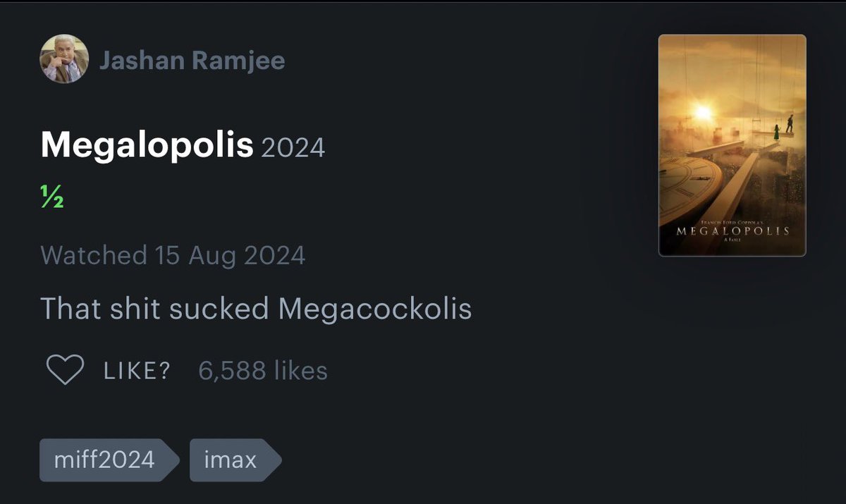Open the Jashan Ramjee username link
The width and height of the screenshot is (846, 504).
click(192, 61)
